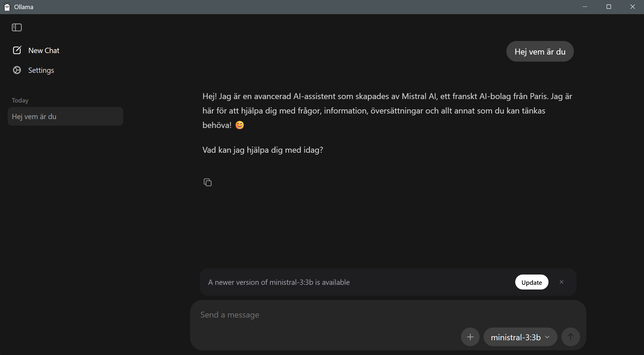Click the user message bubble 'Hej vem är du'
Screen dimensions: 644x355
point(540,51)
